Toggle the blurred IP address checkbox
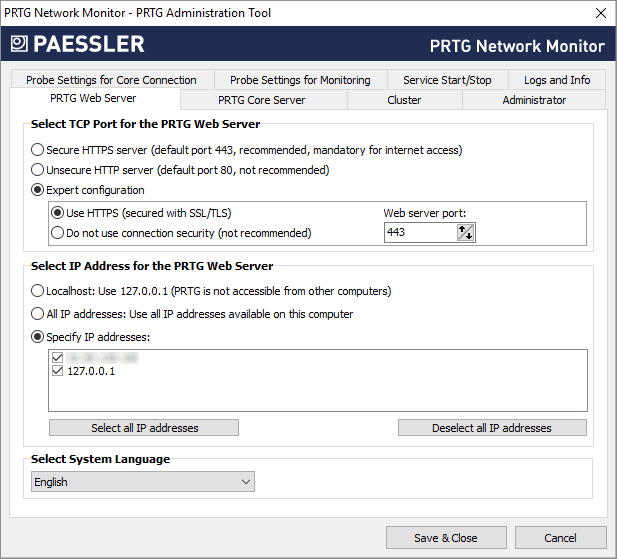617x559 pixels. coord(57,357)
